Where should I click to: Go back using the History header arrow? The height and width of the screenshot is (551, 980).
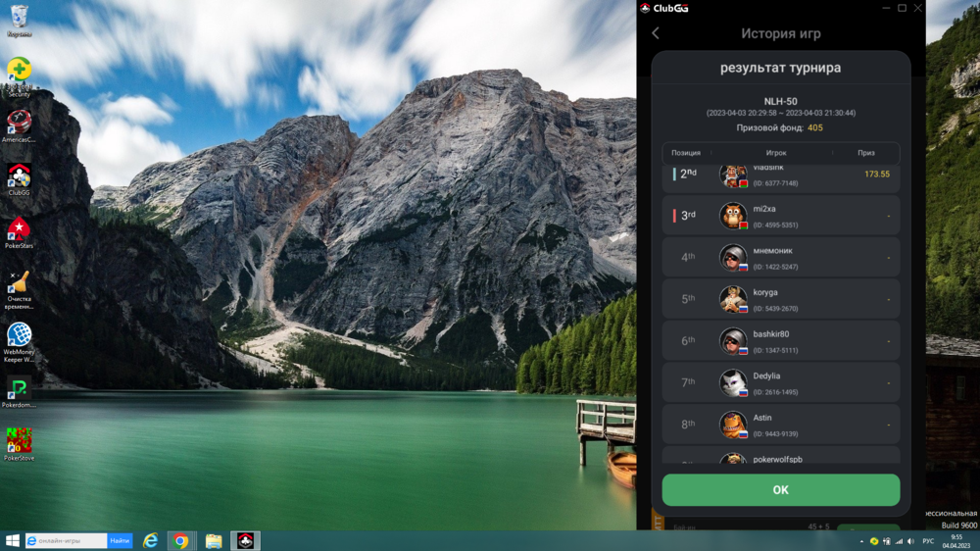tap(656, 33)
